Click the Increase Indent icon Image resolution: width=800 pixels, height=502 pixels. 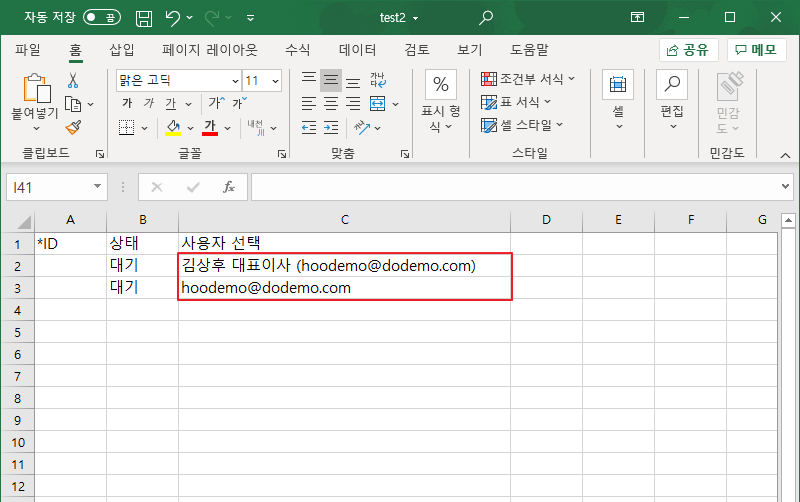tap(331, 127)
